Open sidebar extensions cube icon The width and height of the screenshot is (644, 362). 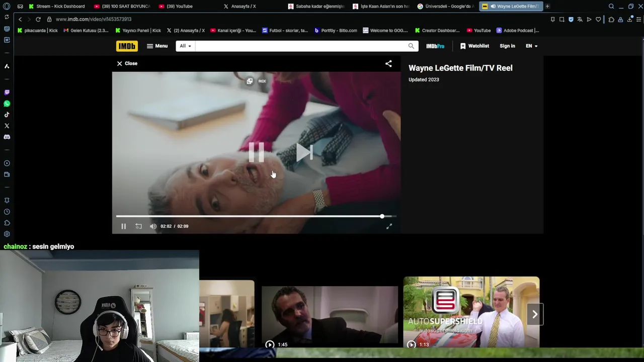tap(7, 223)
